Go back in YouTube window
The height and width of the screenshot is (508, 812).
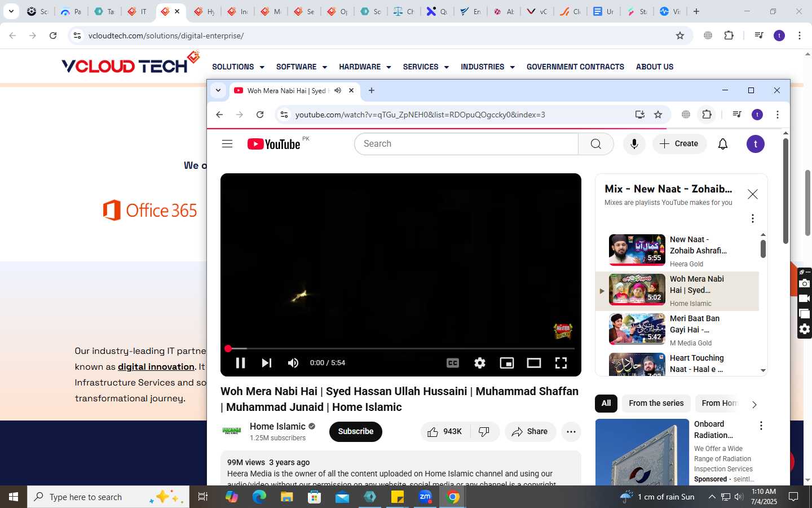(x=219, y=115)
